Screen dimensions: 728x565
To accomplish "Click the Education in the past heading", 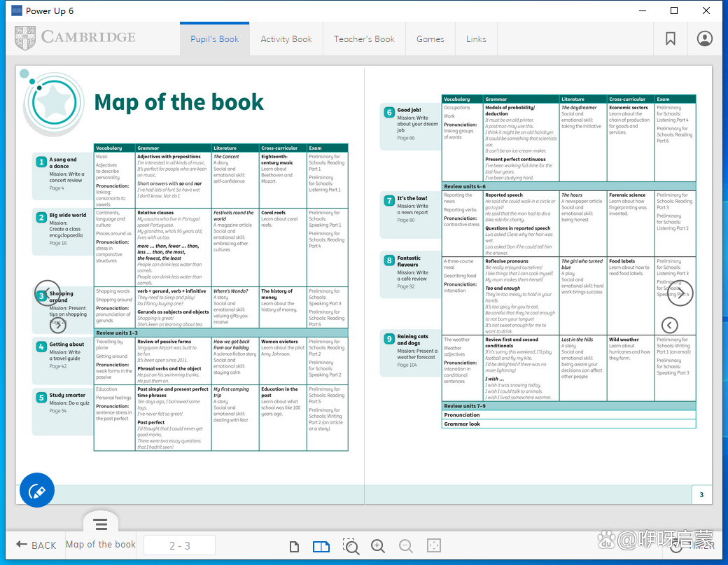I will [279, 392].
